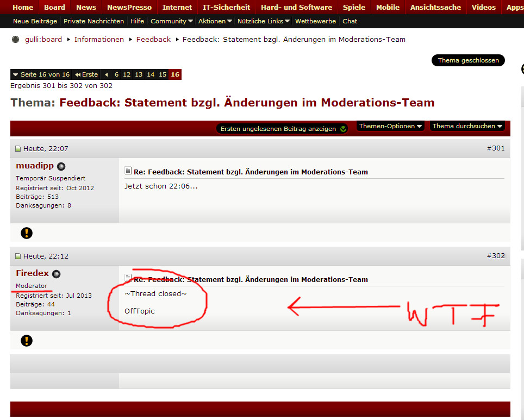Report post #301 via yellow warning icon
This screenshot has height=420, width=524.
tap(27, 233)
